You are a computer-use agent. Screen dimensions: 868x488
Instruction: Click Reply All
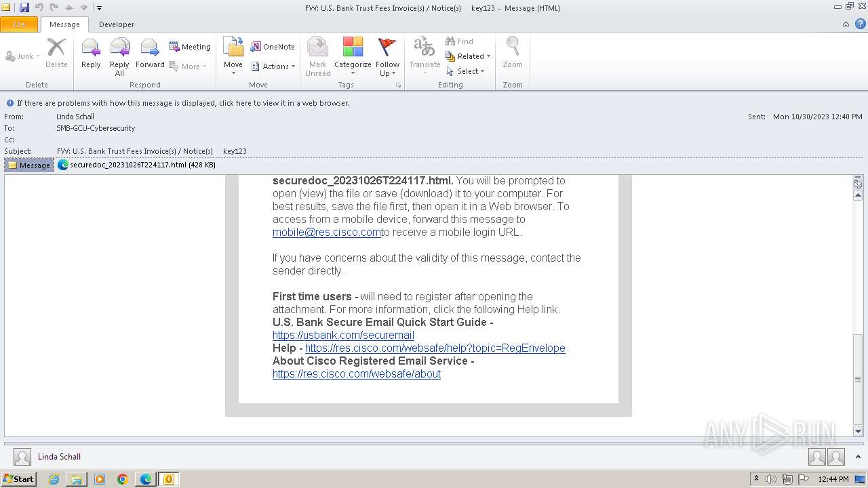[x=119, y=57]
